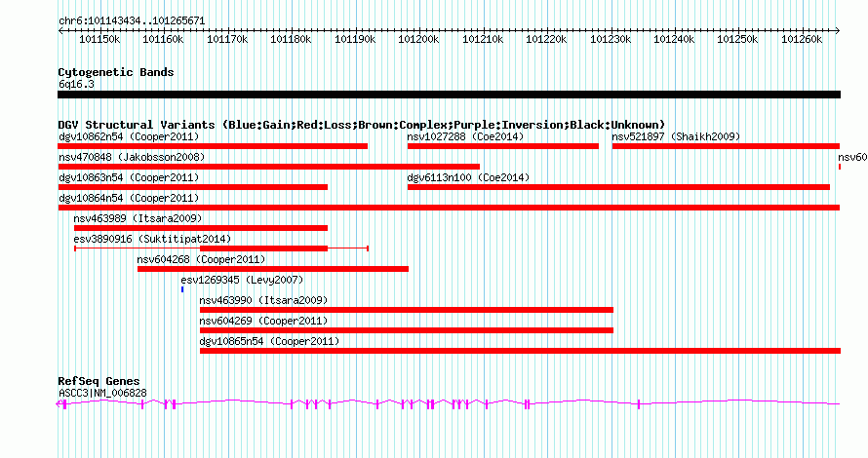Viewport: 868px width, 458px height.
Task: Select the thick red segment of esv3890916
Action: [x=264, y=248]
